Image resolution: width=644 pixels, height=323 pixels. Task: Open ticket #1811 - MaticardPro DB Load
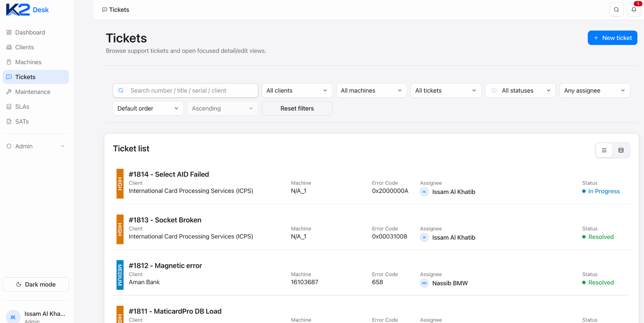(x=175, y=311)
